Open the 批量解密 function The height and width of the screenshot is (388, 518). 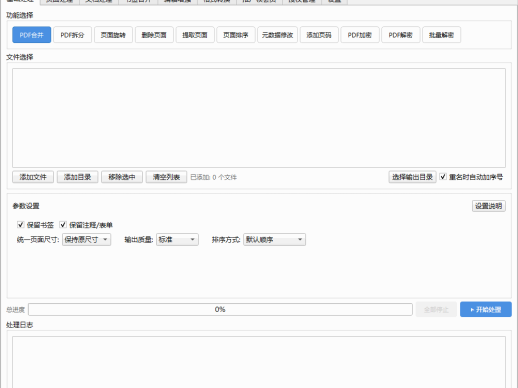click(442, 35)
